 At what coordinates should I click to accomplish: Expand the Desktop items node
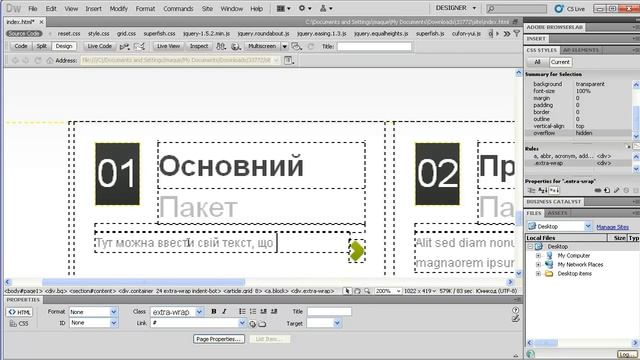(538, 273)
